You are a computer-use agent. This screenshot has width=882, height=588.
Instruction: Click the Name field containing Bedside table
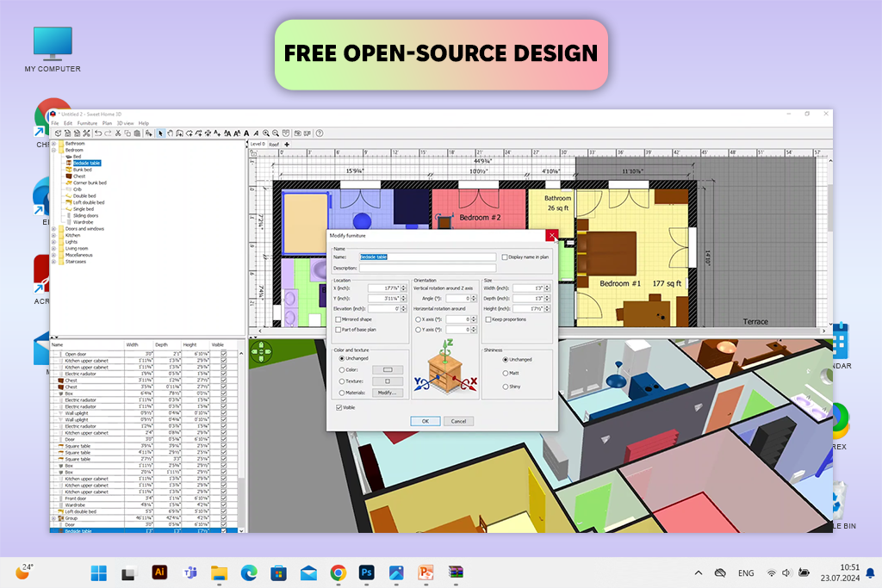pos(427,257)
